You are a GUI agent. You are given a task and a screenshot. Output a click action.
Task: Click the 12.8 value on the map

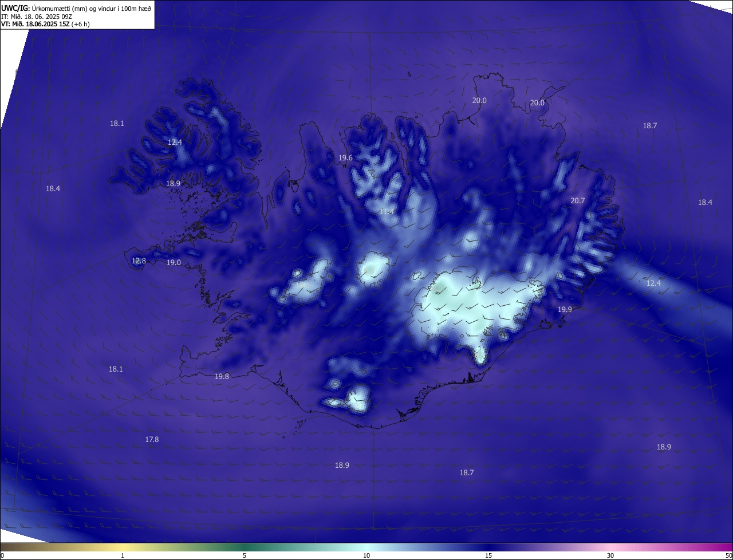(139, 261)
